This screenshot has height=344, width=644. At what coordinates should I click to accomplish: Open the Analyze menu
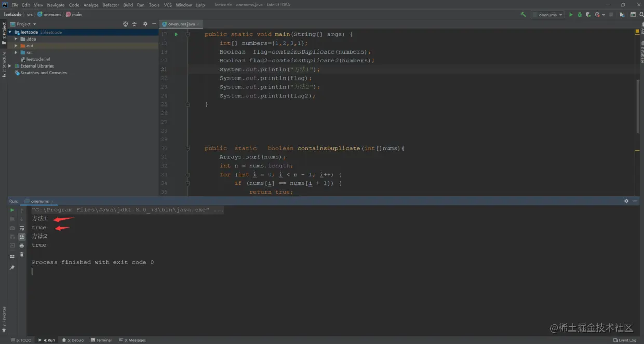pyautogui.click(x=91, y=5)
